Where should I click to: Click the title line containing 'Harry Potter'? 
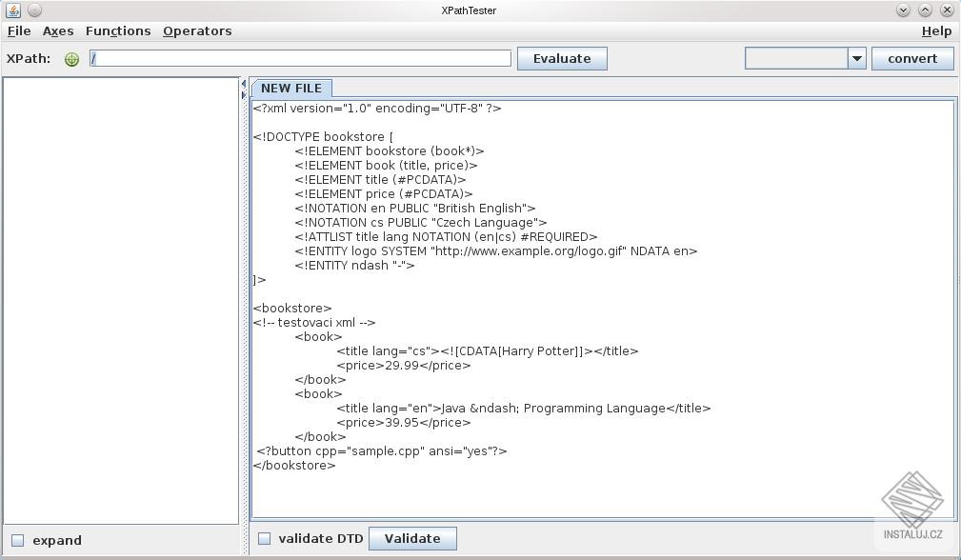(488, 351)
